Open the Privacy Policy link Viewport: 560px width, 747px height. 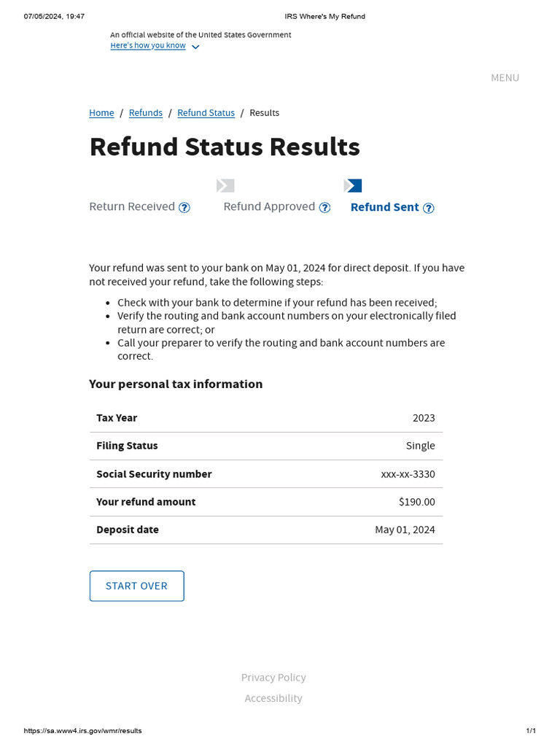coord(273,678)
